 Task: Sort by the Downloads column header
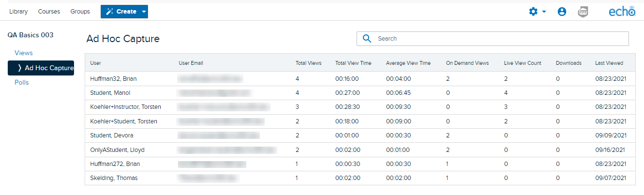pyautogui.click(x=569, y=63)
